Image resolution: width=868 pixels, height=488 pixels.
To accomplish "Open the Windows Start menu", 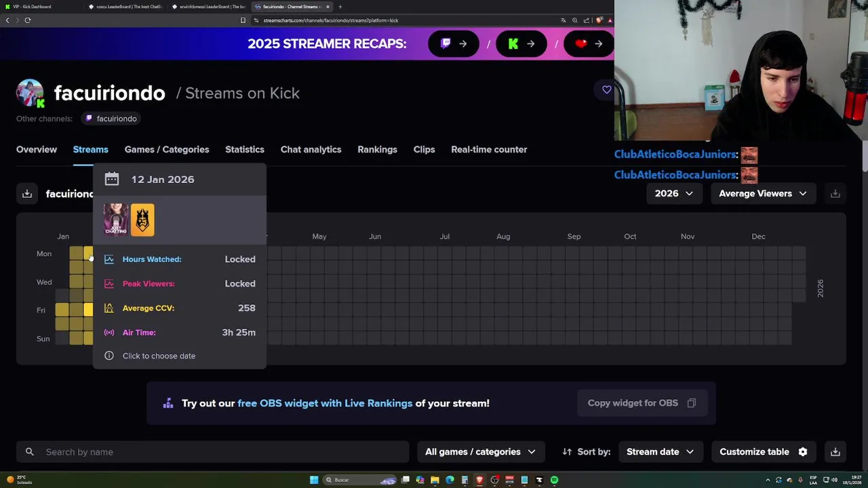I will coord(314,480).
